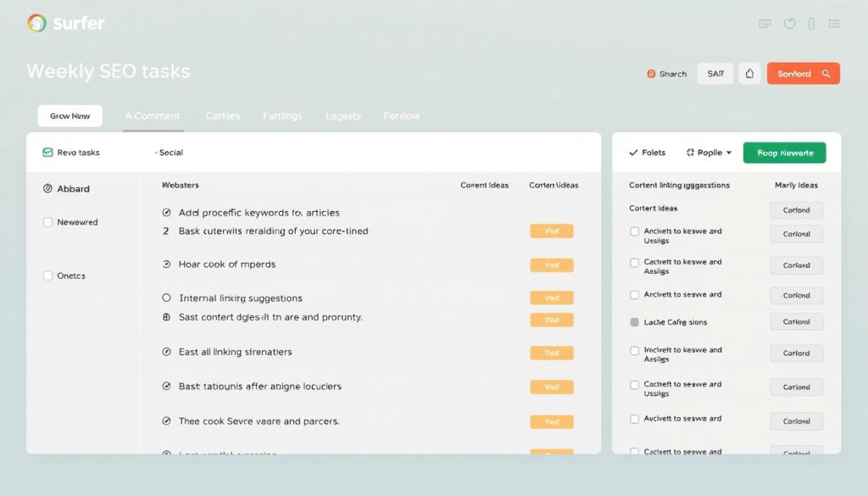Open the chat message icon in the top bar
The height and width of the screenshot is (496, 868).
click(764, 24)
